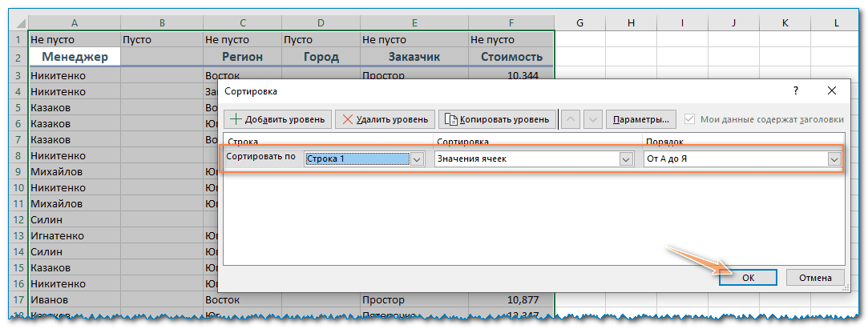Select row 17 header
868x333 pixels.
16,299
